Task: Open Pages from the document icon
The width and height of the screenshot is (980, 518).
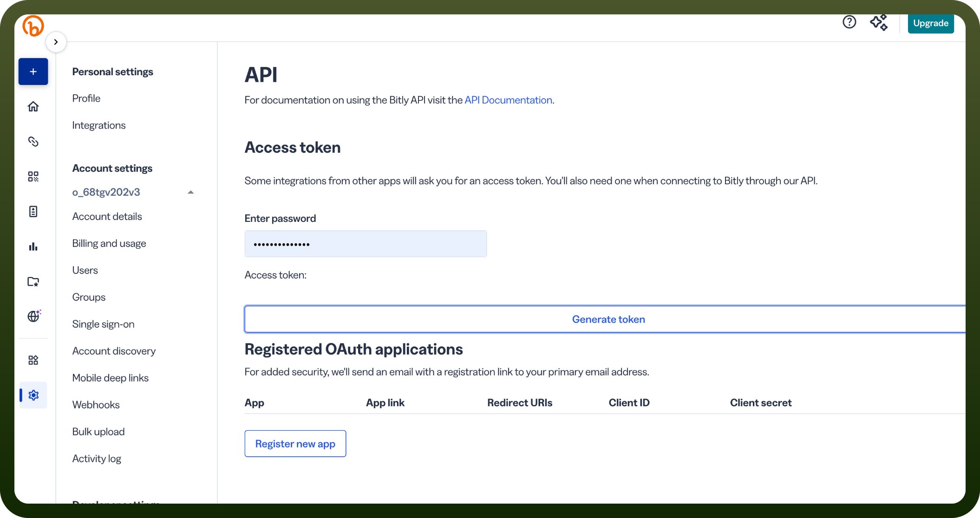Action: point(33,212)
